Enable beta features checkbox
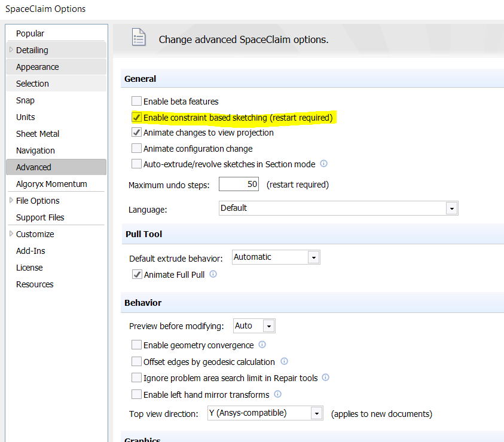 137,102
